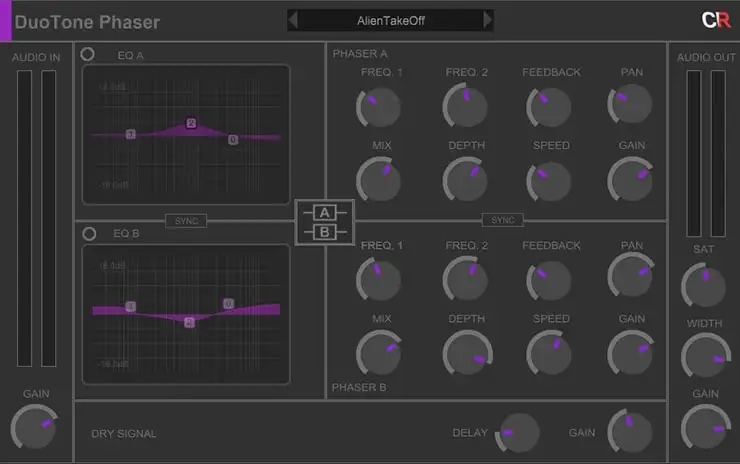The width and height of the screenshot is (740, 464).
Task: Click the AUDIO IN left level meter
Action: [25, 219]
